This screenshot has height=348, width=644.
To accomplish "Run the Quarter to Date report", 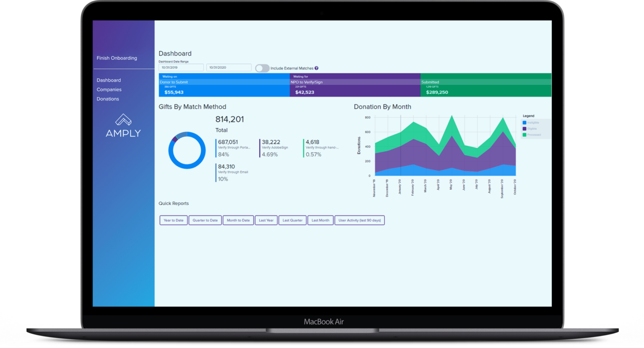I will click(x=205, y=220).
